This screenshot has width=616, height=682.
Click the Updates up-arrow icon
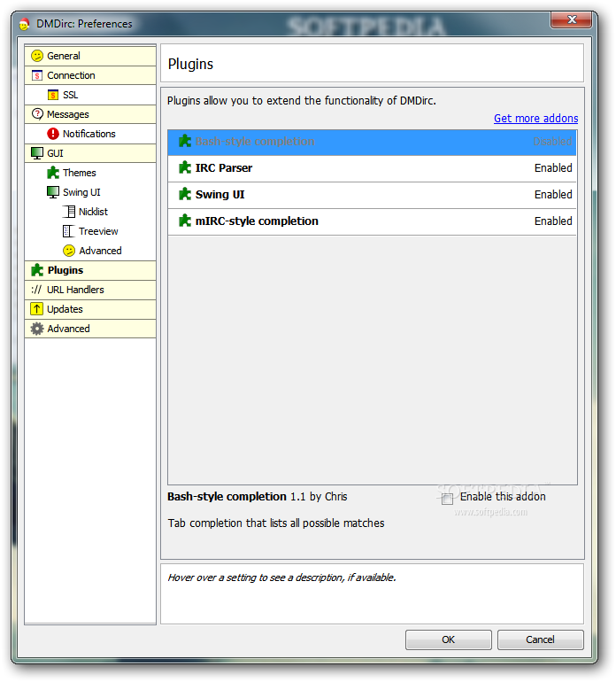(37, 309)
